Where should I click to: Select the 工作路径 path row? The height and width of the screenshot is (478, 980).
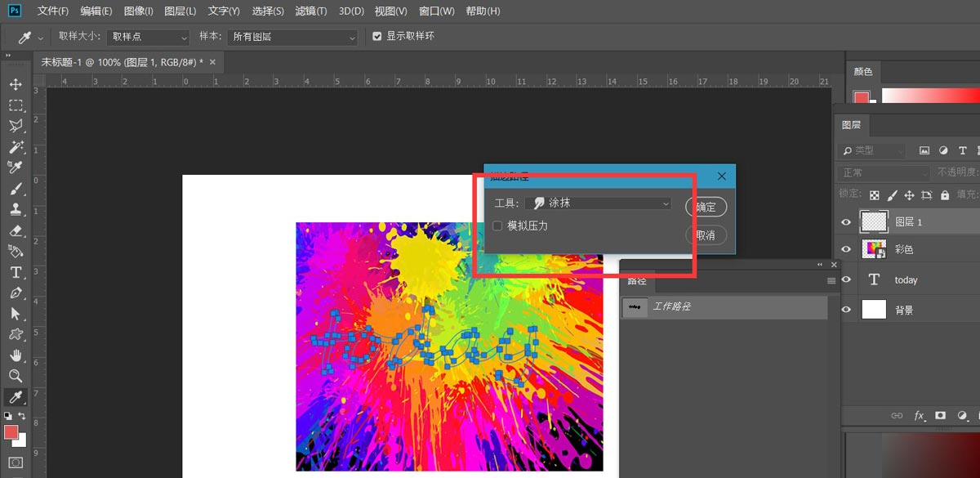724,307
